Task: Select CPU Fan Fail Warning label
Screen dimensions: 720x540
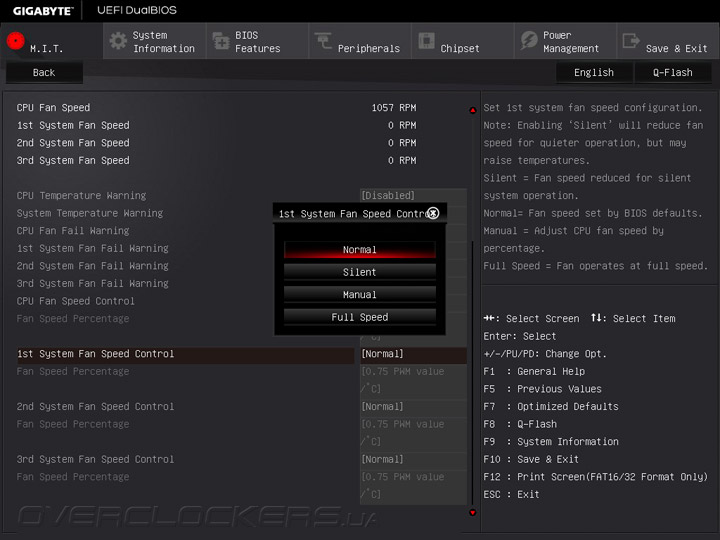Action: 73,231
